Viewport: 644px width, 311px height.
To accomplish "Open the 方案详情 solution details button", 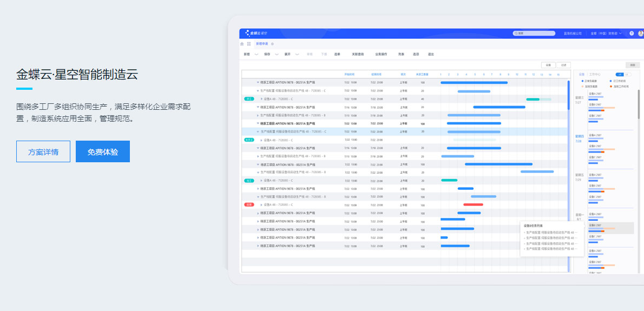I will tap(43, 151).
